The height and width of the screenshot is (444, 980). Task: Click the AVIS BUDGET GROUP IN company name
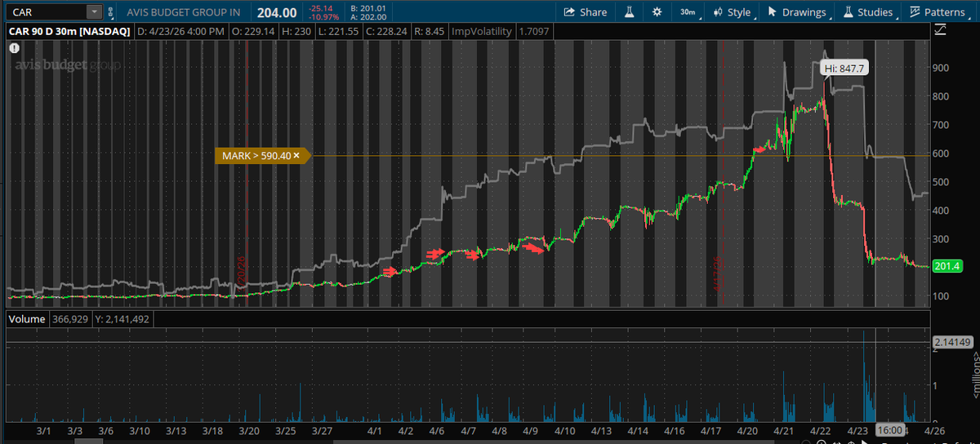click(x=183, y=12)
